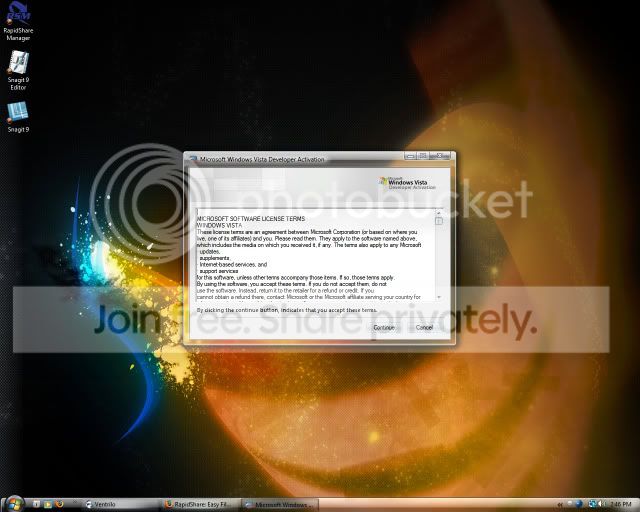Open the Snagit 9 Editor desktop icon
Screen dimensions: 640x512
(18, 71)
